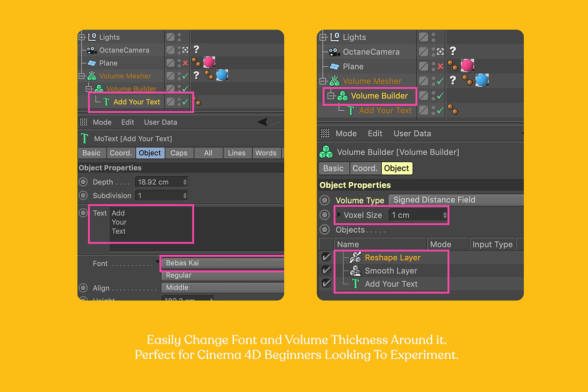Screen dimensions: 588x392
Task: Select the Reshape Layer row name
Action: [392, 257]
